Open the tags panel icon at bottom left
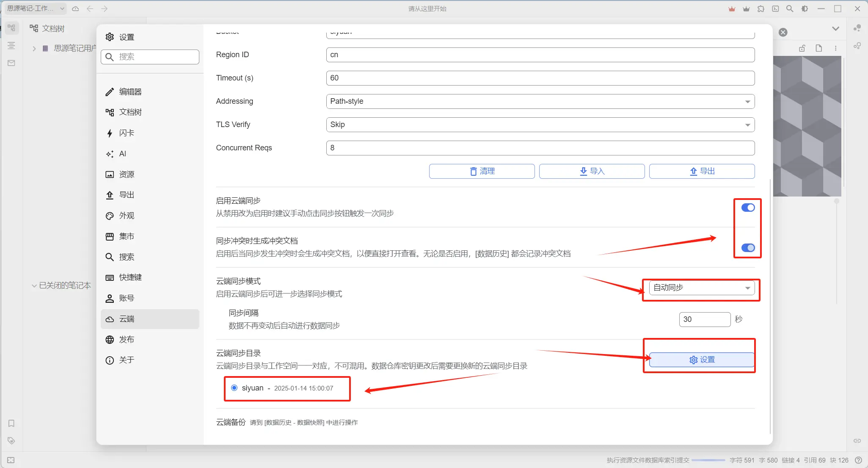Screen dimensions: 868x468 coord(11,441)
